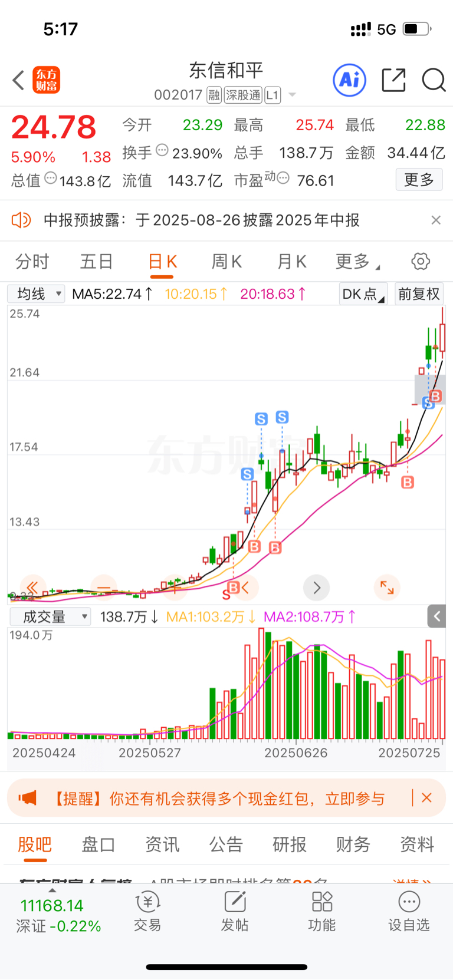Shift chart left with left chevron
Image resolution: width=453 pixels, height=980 pixels.
(245, 588)
